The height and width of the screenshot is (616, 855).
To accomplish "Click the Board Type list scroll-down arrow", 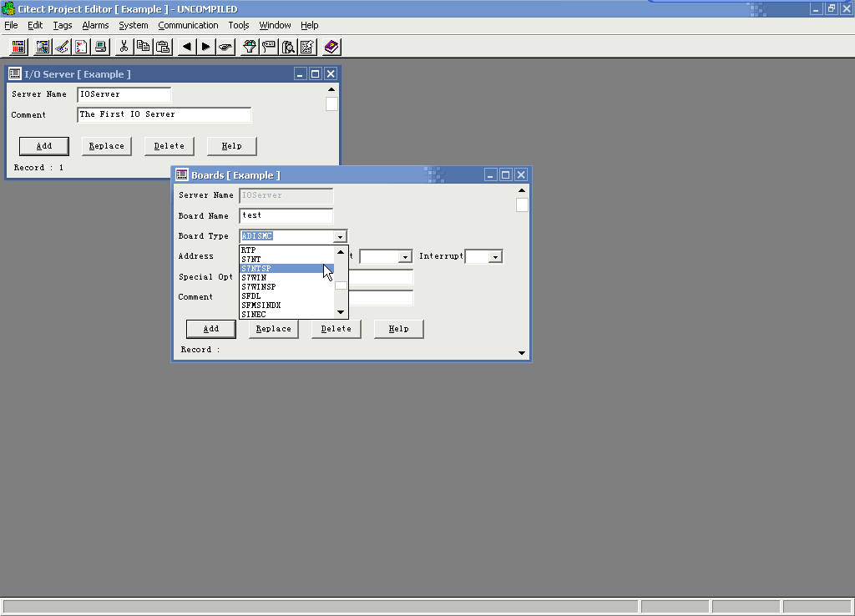I will tap(341, 312).
